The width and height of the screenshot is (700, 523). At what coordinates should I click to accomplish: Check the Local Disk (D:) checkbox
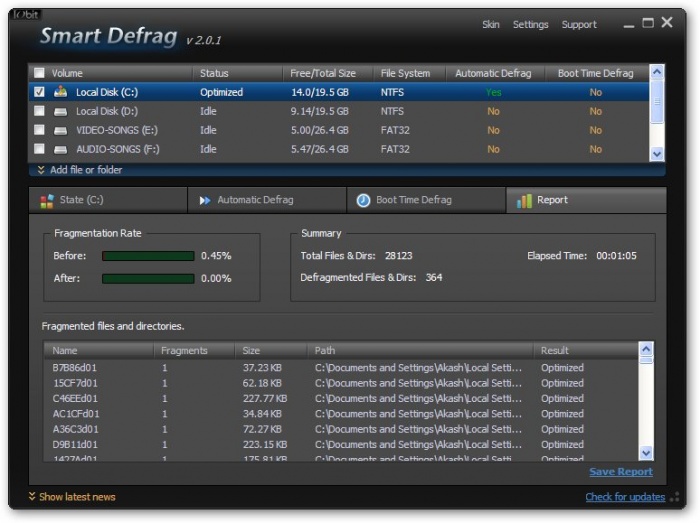39,111
